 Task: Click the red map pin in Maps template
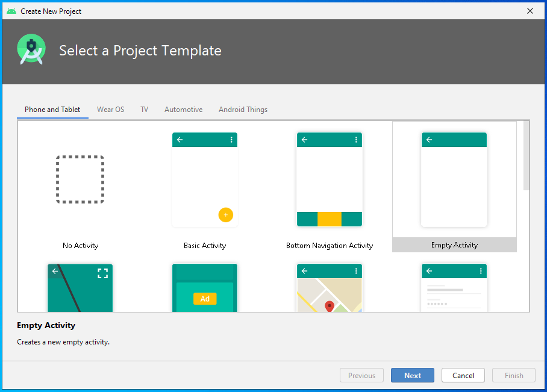point(330,306)
